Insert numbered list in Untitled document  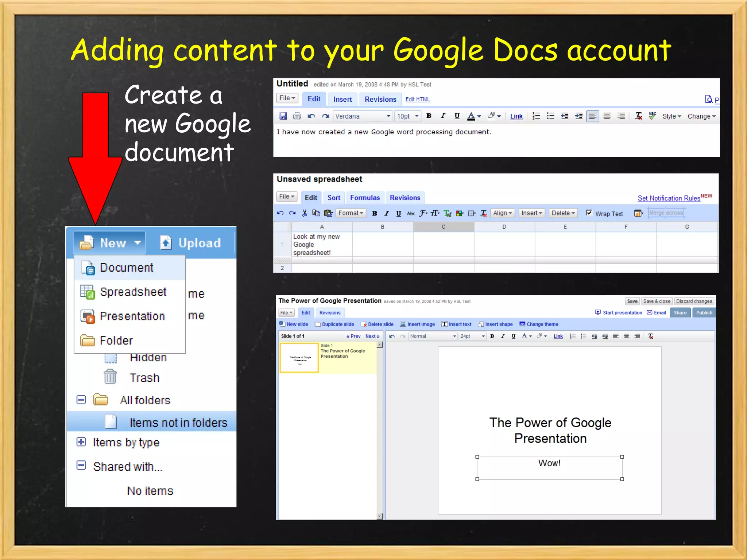tap(536, 116)
